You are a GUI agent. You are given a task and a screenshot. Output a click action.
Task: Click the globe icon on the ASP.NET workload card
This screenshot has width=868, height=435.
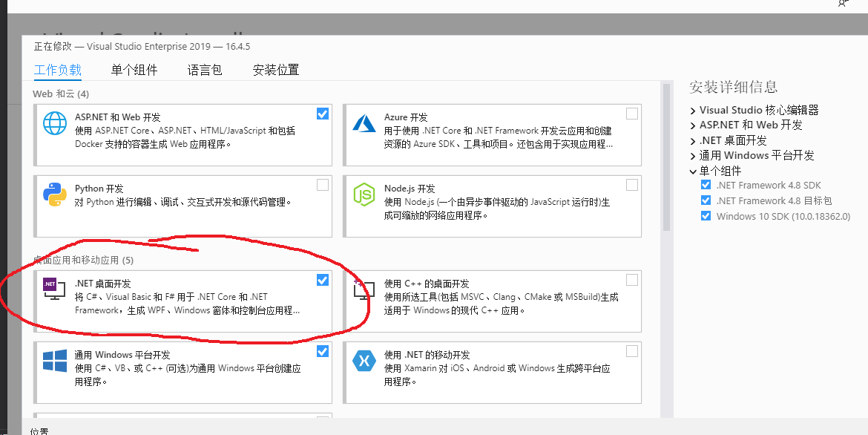[x=55, y=123]
